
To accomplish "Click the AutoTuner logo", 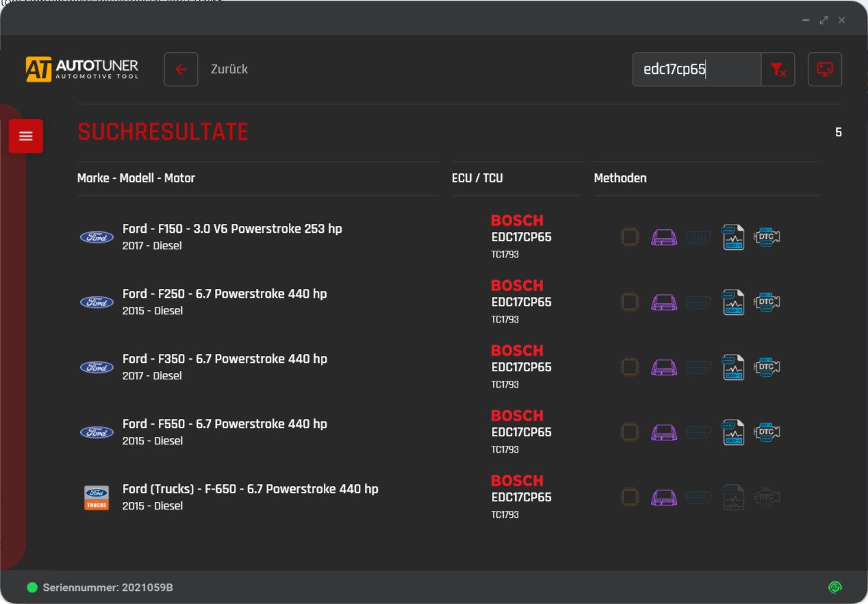I will [x=82, y=69].
